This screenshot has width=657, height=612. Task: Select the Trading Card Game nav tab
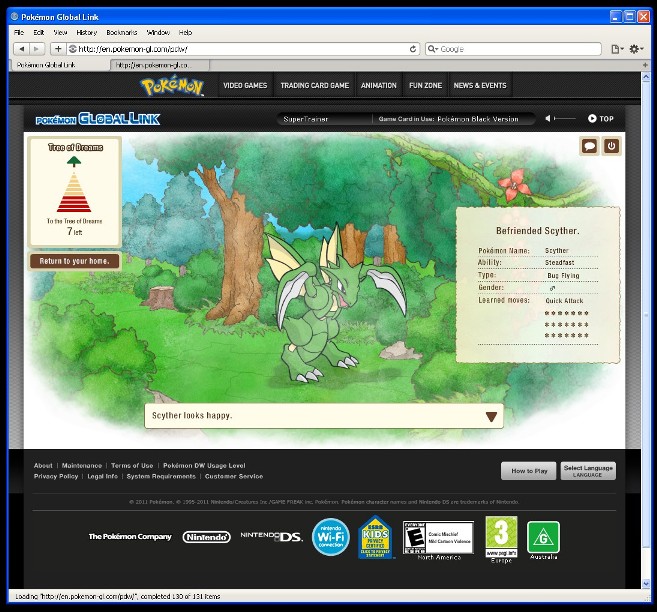314,86
